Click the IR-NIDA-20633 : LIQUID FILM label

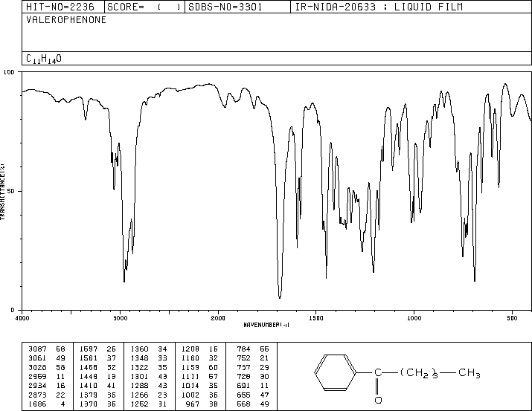coord(379,7)
